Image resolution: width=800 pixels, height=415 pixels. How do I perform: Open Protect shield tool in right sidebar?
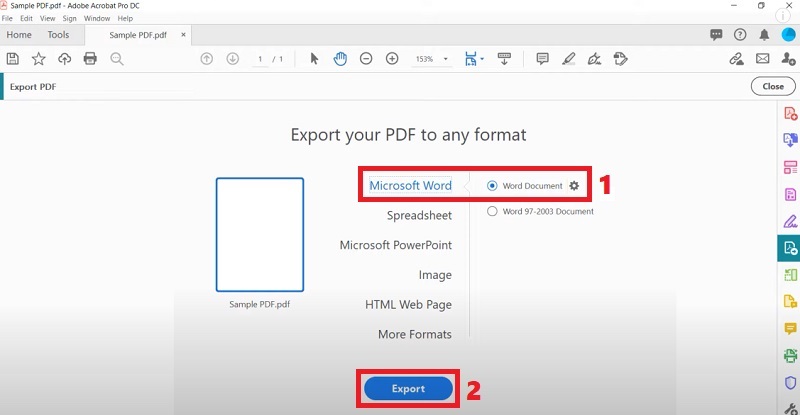coord(790,382)
